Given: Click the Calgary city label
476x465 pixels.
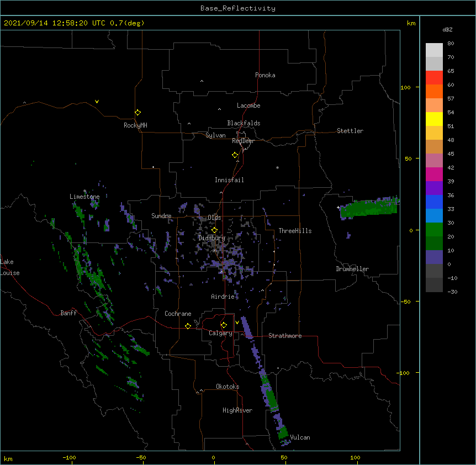Looking at the screenshot, I should [220, 333].
